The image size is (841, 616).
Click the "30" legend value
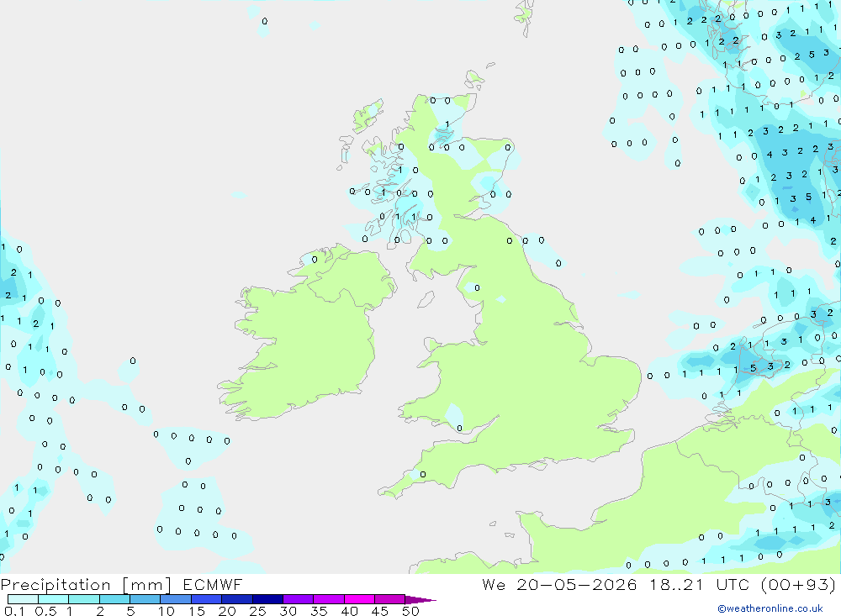coord(288,611)
